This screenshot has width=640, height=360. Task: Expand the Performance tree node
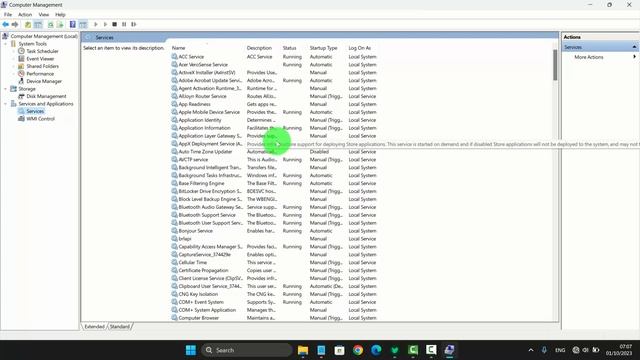(13, 74)
